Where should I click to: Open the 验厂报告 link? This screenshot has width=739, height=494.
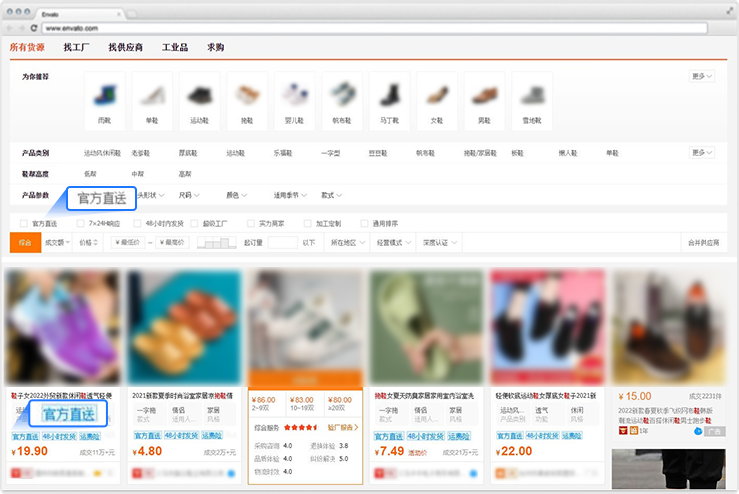click(343, 428)
